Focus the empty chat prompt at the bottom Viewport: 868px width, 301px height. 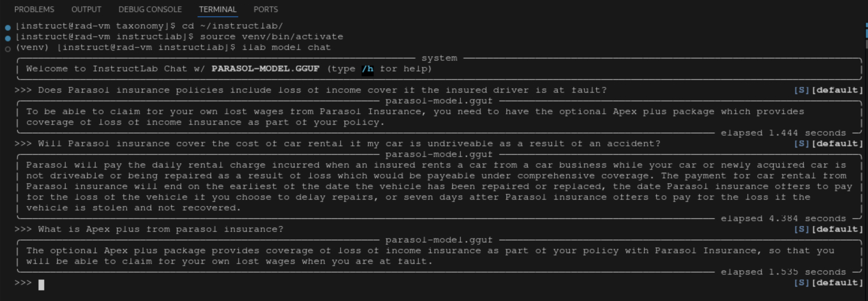click(41, 284)
